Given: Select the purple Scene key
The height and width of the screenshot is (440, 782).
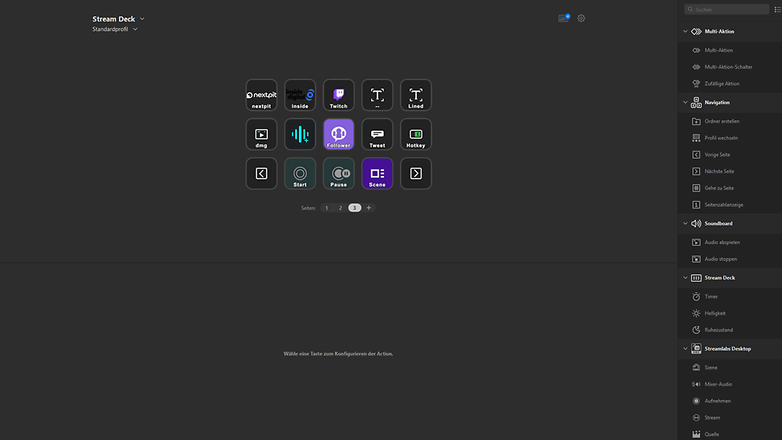Looking at the screenshot, I should 377,174.
